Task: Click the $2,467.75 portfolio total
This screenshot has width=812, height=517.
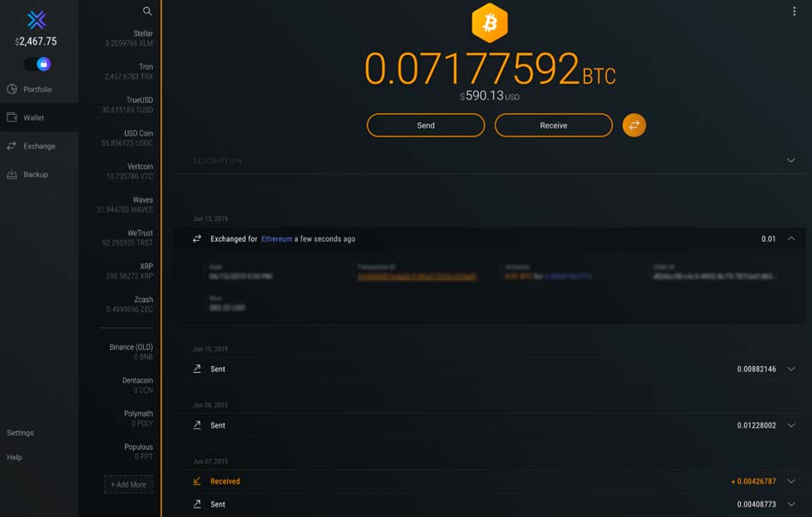Action: pos(36,41)
